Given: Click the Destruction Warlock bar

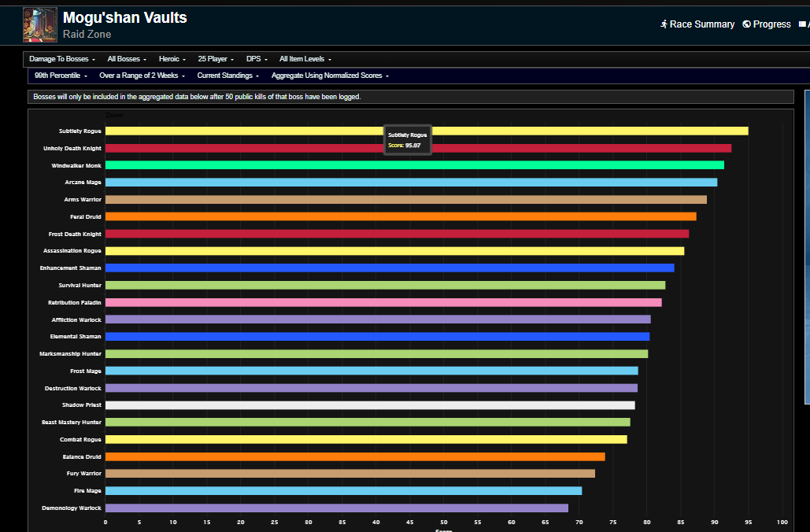Looking at the screenshot, I should [x=372, y=388].
